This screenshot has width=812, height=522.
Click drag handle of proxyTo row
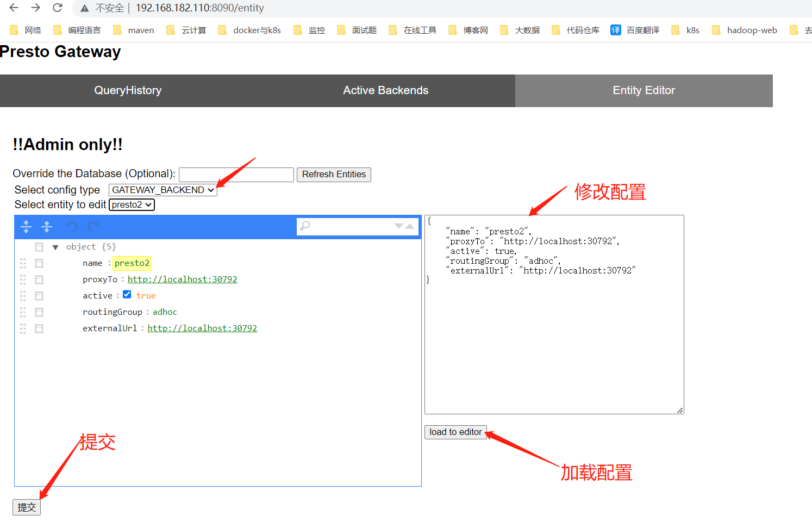tap(23, 279)
